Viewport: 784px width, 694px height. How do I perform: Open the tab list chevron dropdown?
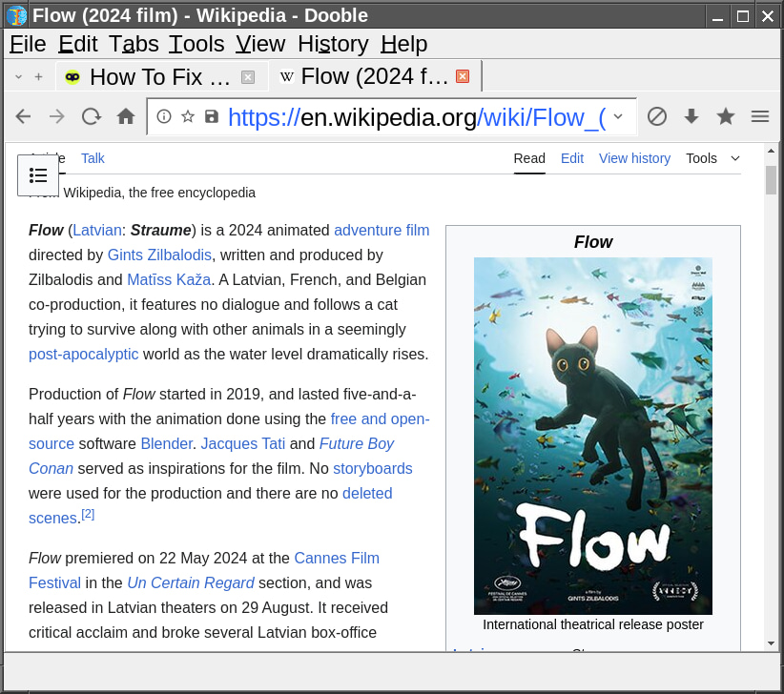18,76
